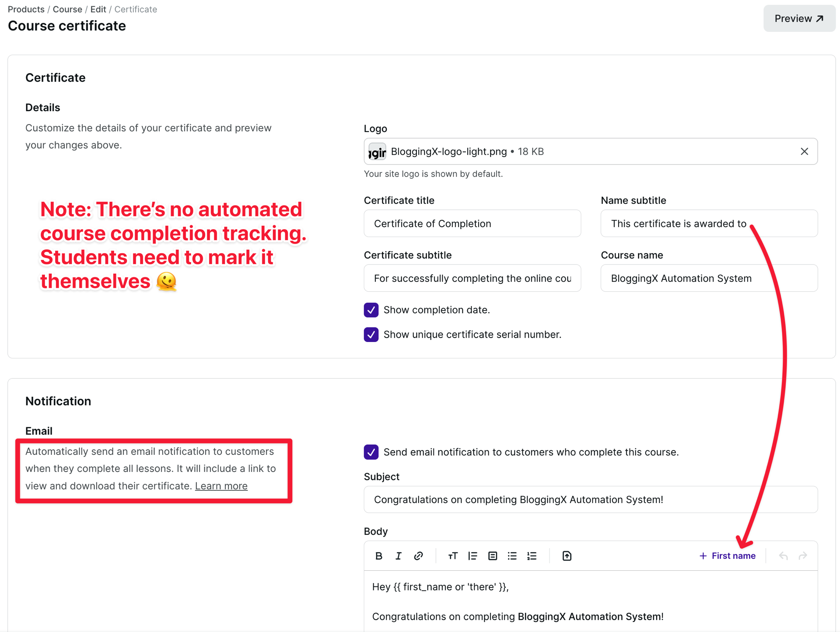Insert a link in the email body
The height and width of the screenshot is (632, 840).
418,556
